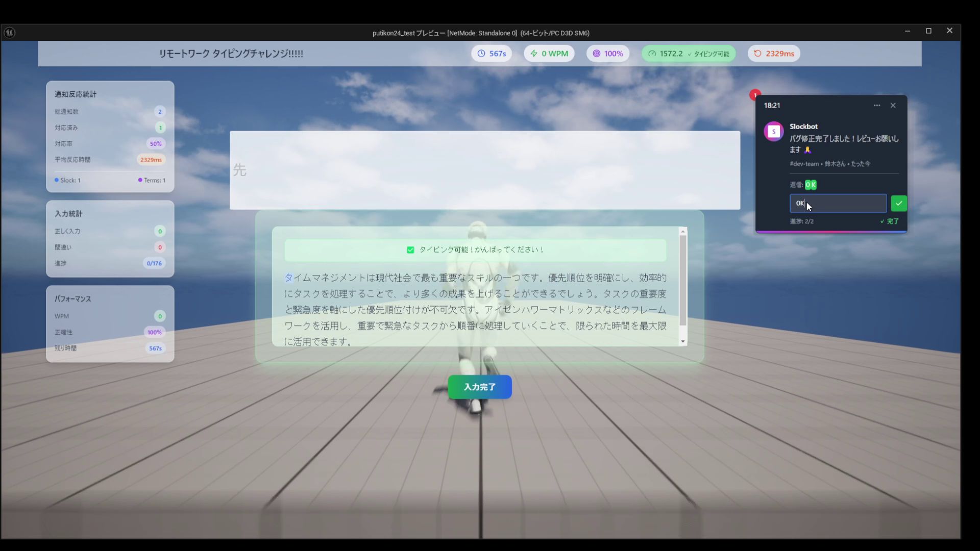Click the clock icon in the 567s pill
This screenshot has height=551, width=980.
[x=481, y=54]
